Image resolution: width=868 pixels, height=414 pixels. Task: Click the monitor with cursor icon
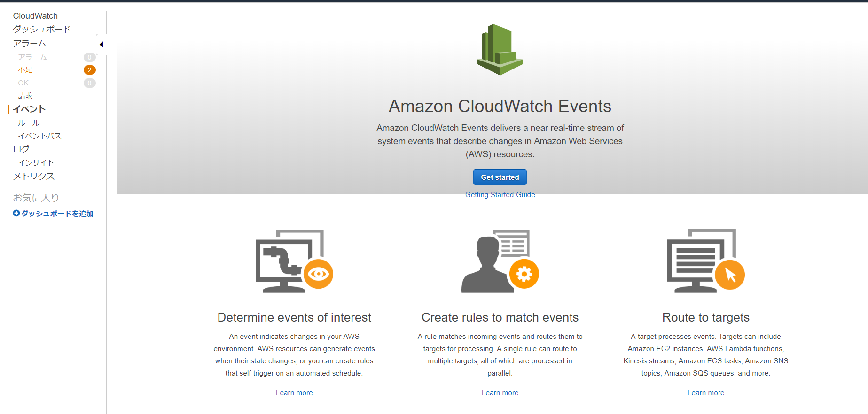[x=705, y=261]
